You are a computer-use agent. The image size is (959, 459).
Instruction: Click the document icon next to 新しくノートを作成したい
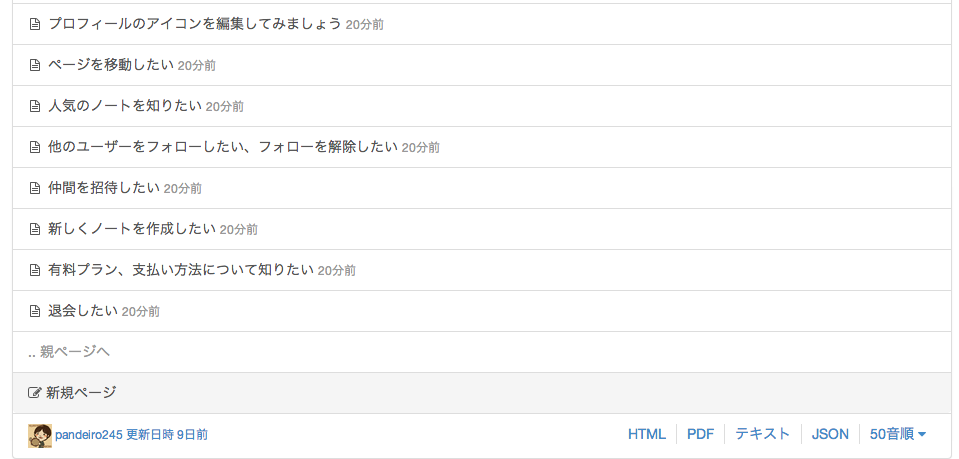35,229
